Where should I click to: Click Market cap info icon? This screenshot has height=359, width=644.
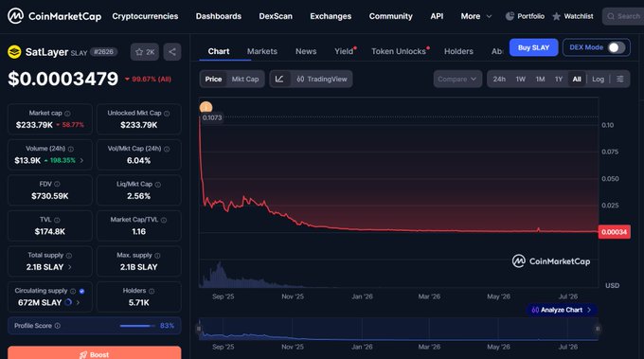click(x=67, y=114)
